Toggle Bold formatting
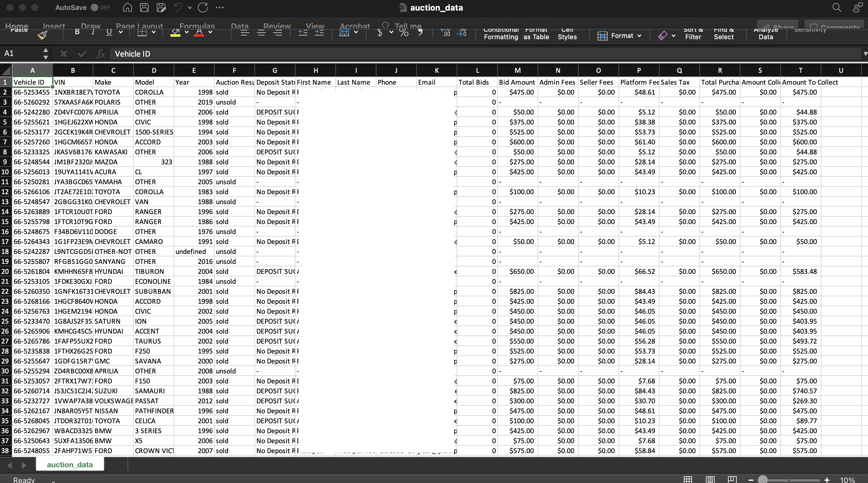Screen dimensions: 868x483 (x=77, y=32)
